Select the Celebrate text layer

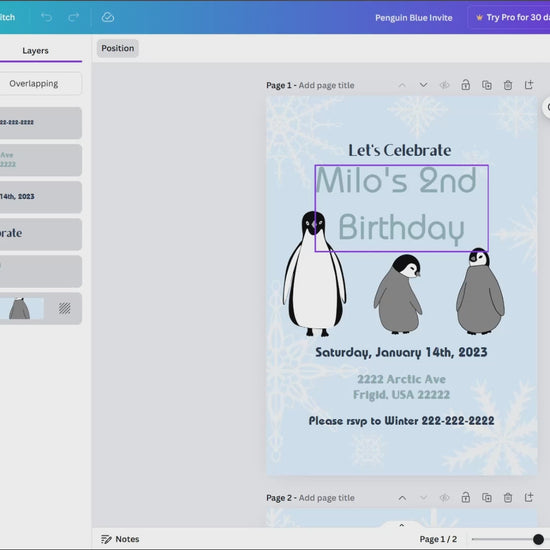point(41,234)
